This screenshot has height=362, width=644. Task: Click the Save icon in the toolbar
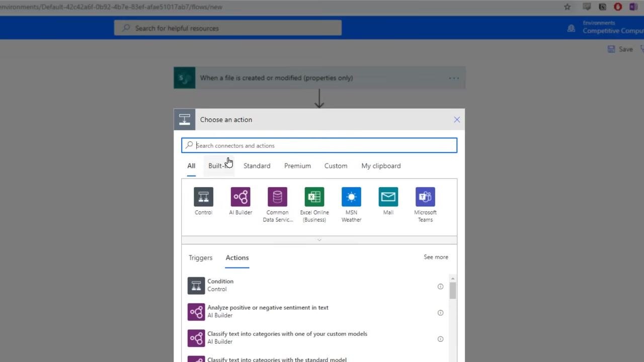tap(611, 49)
